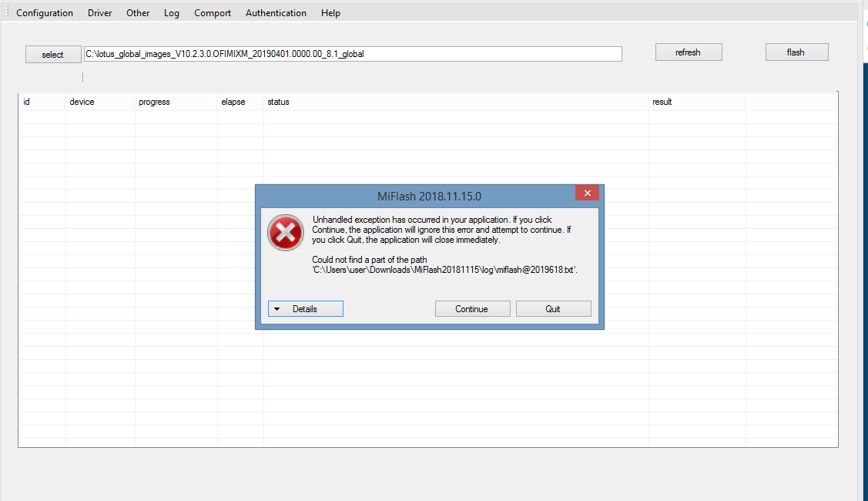This screenshot has height=501, width=868.
Task: Click the elapse column header
Action: click(240, 102)
